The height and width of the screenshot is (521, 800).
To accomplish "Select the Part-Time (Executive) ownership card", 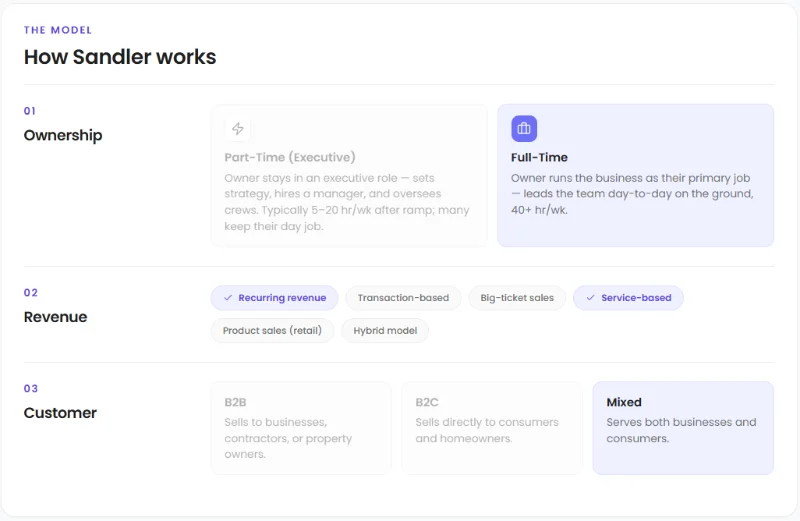I will [349, 176].
